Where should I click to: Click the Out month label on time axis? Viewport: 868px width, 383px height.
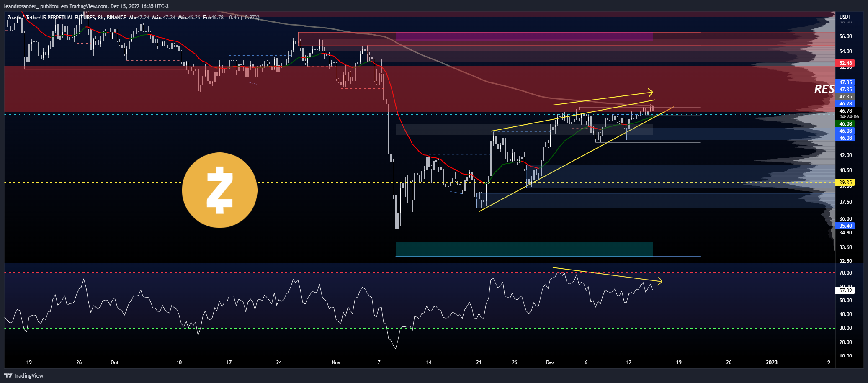[114, 362]
